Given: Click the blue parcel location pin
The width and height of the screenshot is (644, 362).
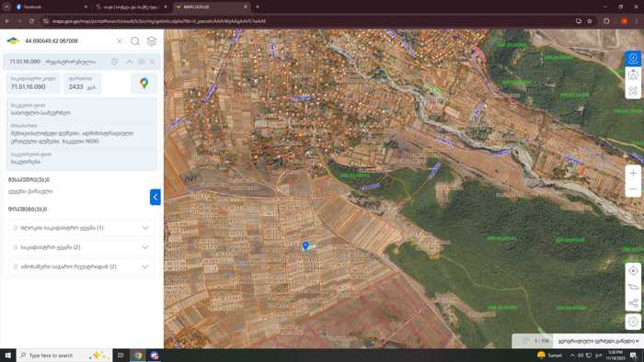Looking at the screenshot, I should (x=305, y=245).
